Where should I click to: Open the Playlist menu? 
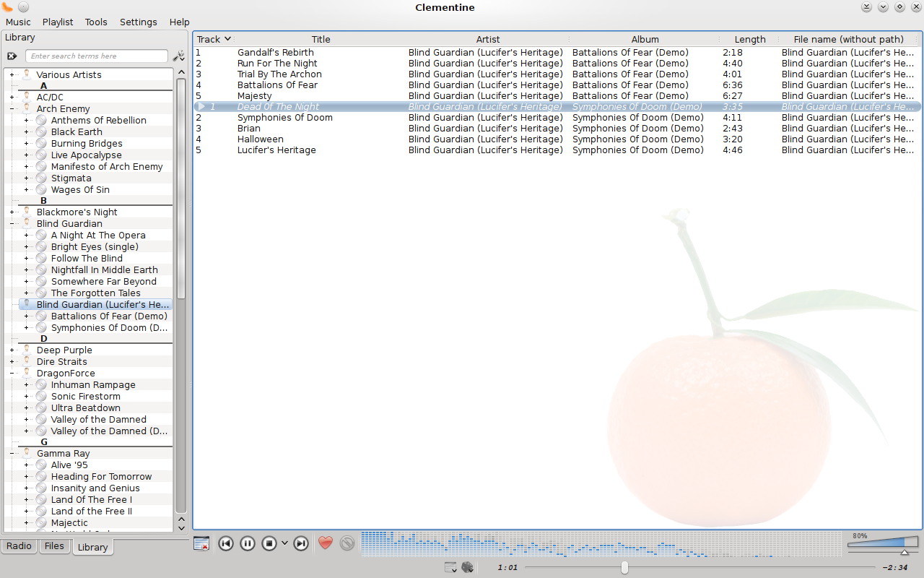58,22
